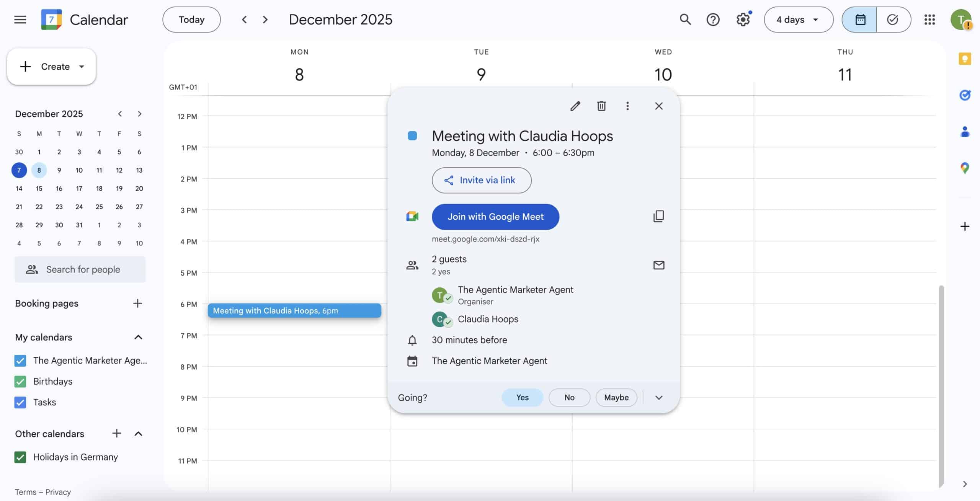Email guests using the envelope icon
980x501 pixels.
(x=658, y=265)
